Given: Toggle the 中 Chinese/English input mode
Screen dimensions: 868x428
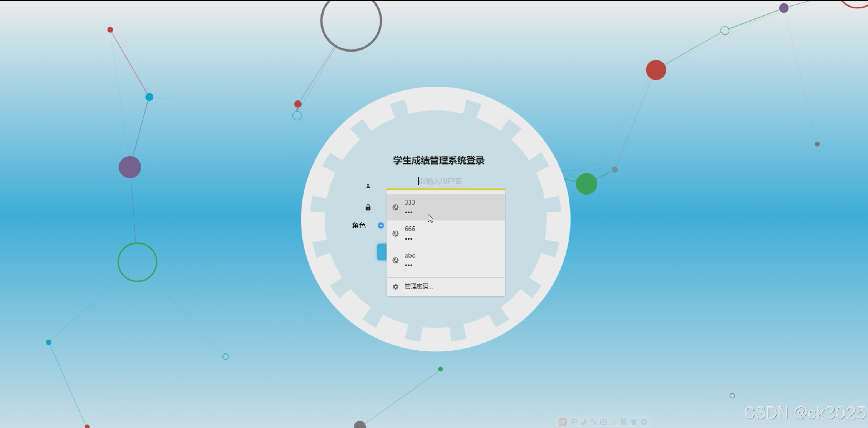Looking at the screenshot, I should [573, 422].
